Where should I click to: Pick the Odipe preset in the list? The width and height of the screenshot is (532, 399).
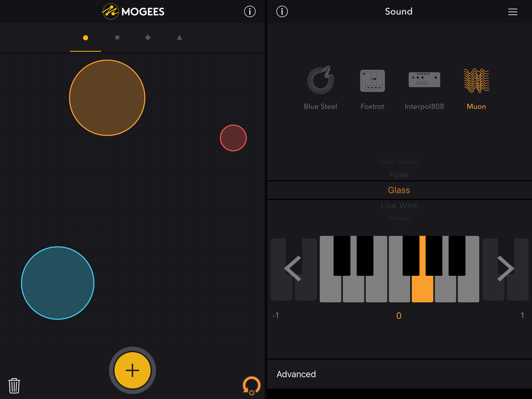coord(399,218)
